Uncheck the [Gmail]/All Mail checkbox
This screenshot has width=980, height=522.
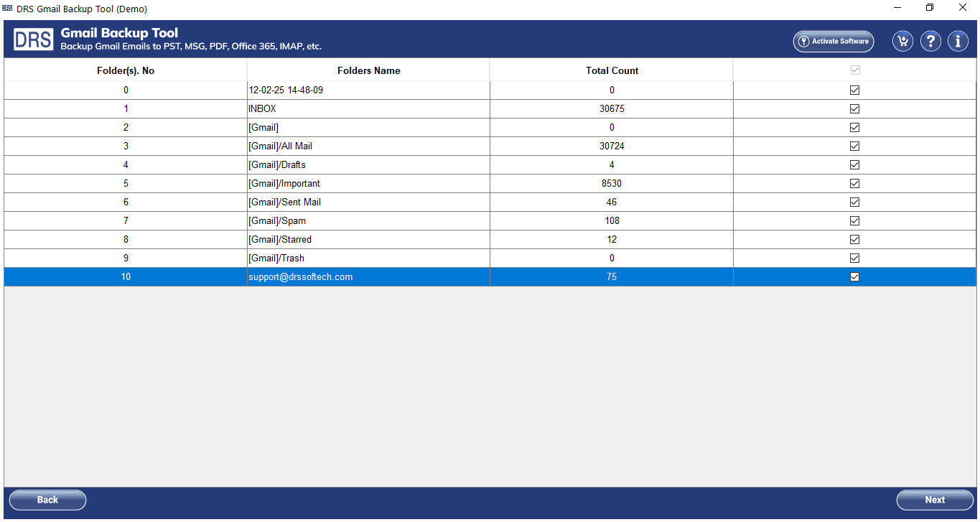(x=854, y=146)
